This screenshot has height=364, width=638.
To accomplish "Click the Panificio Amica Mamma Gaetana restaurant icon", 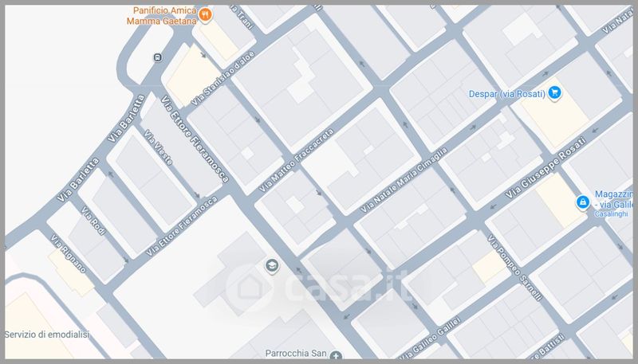I will click(205, 14).
